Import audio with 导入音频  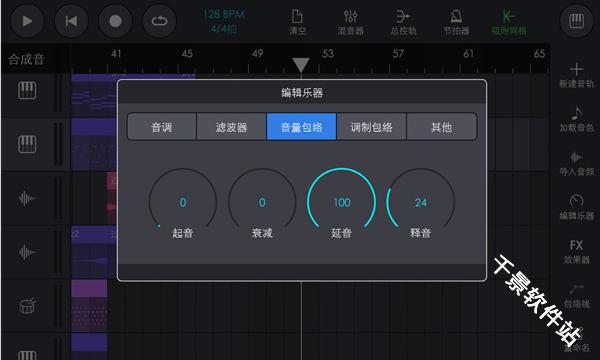(x=576, y=164)
